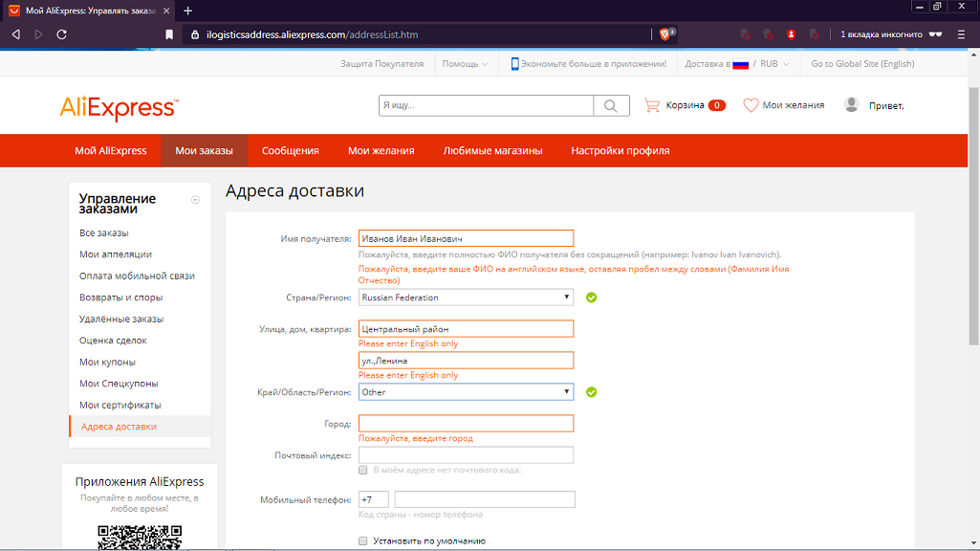Tick 'В моём адресе нет почтового кода' checkbox
Screen dimensions: 980x551
[x=363, y=470]
